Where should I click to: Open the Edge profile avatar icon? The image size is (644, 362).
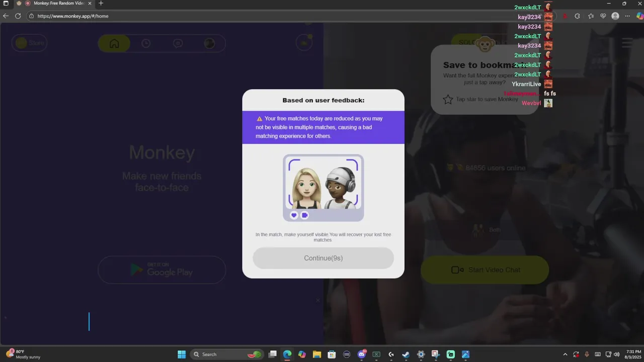(x=615, y=16)
